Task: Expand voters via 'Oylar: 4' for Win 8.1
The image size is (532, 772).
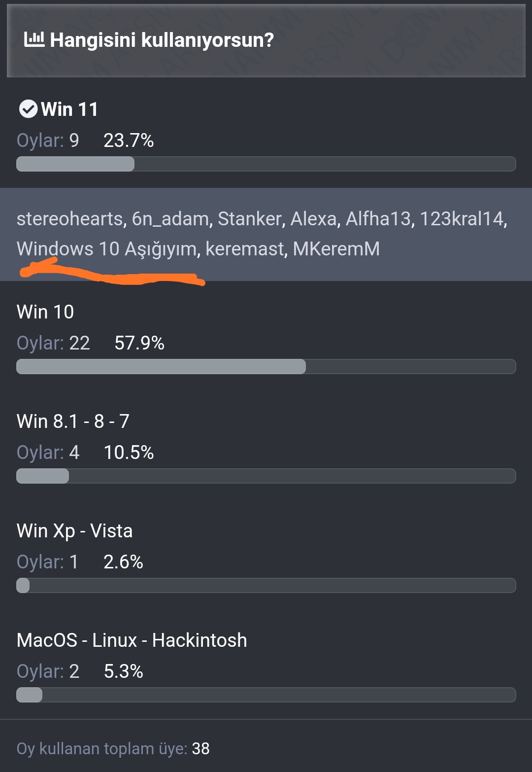Action: point(48,453)
